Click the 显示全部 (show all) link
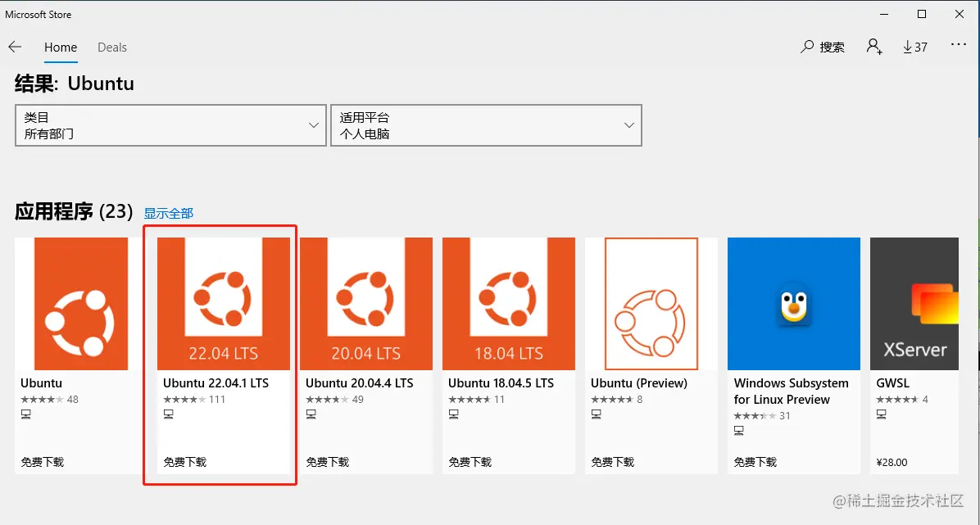 [168, 212]
